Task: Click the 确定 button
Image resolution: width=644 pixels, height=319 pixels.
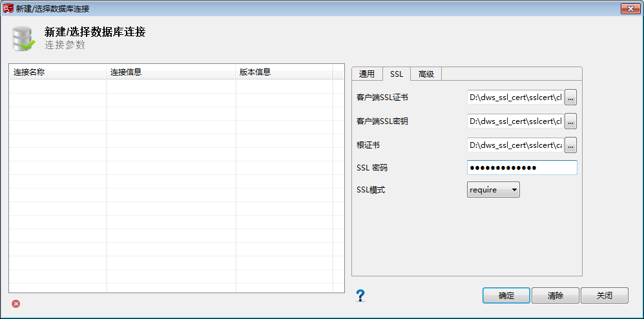Action: pyautogui.click(x=506, y=296)
